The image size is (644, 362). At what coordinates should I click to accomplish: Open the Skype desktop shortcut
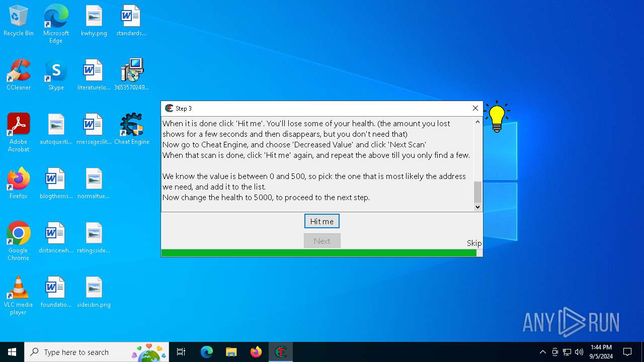56,75
